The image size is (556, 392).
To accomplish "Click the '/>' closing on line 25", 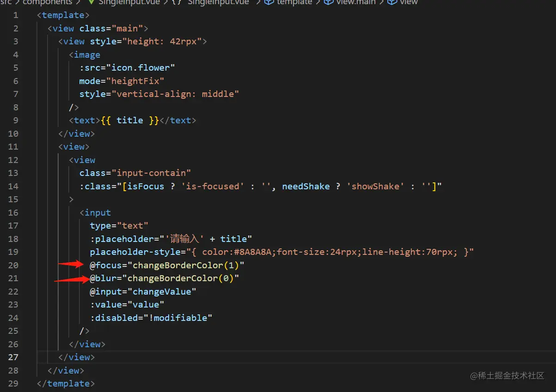I will (85, 331).
